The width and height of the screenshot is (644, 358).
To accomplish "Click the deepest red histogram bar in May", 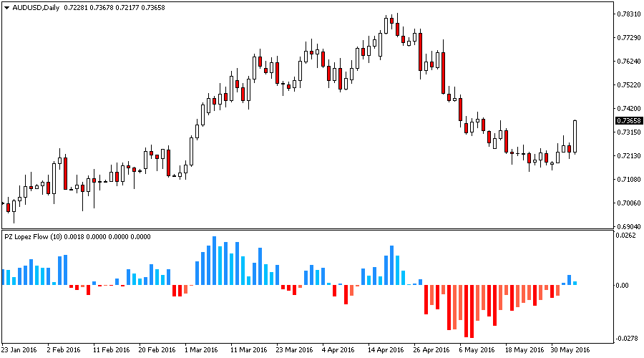I will (x=472, y=311).
